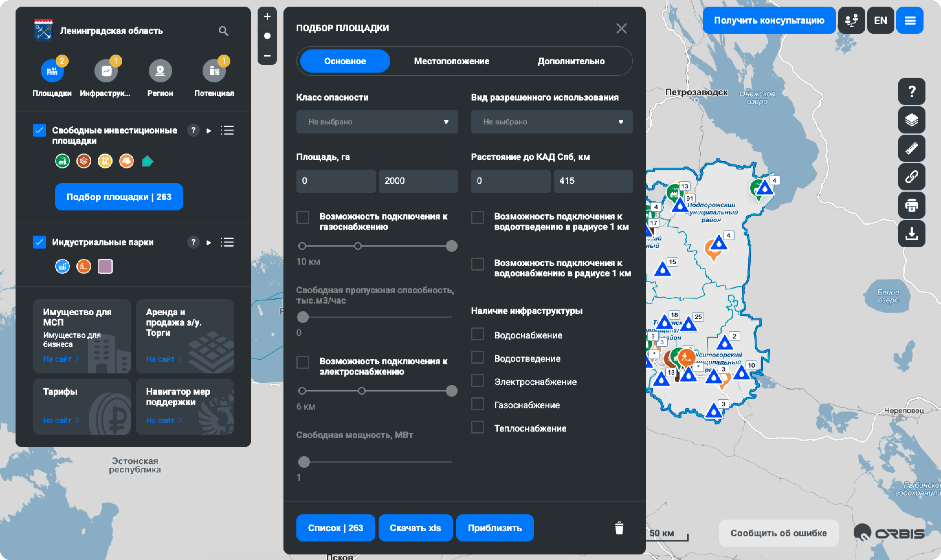Click the print map icon

[911, 205]
